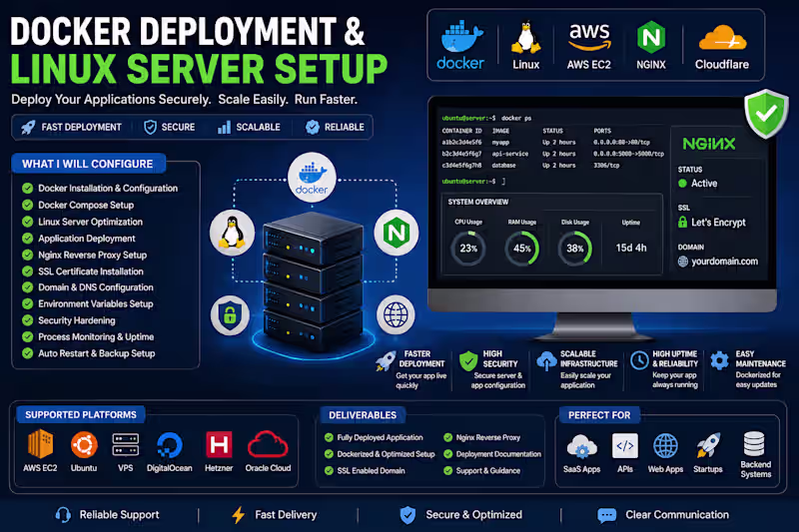Click the rocket icon beside FAST DEPLOYMENT
The height and width of the screenshot is (532, 799).
pyautogui.click(x=29, y=127)
